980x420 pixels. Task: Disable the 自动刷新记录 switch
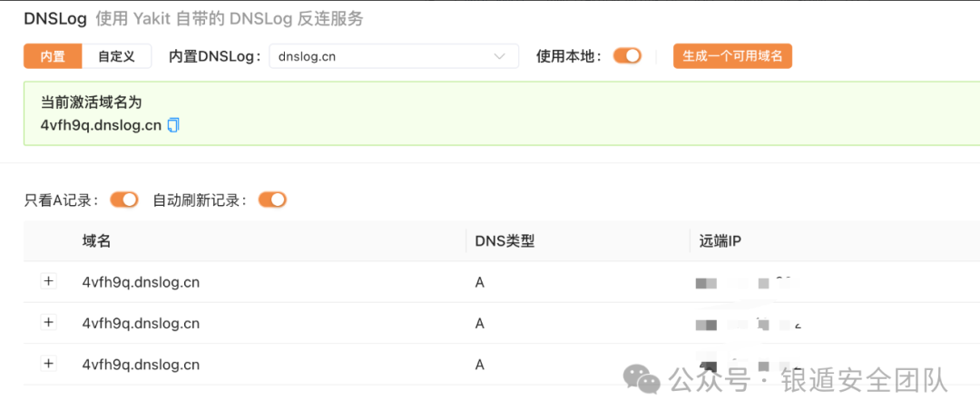coord(272,200)
